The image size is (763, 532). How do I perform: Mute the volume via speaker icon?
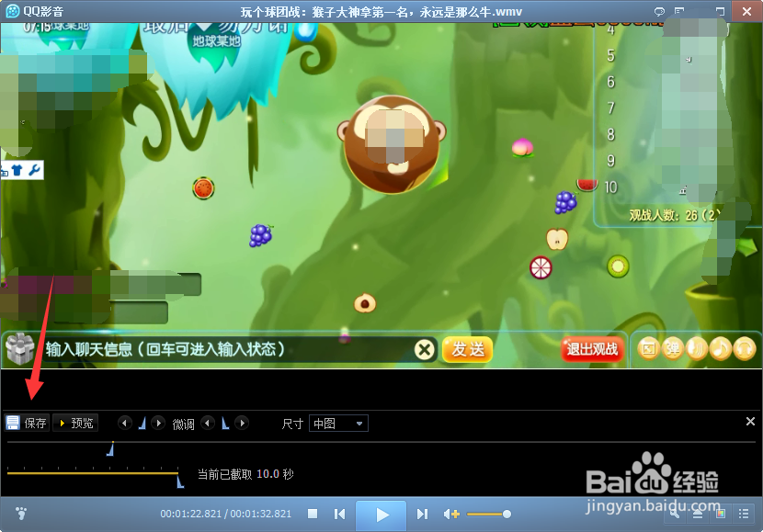click(451, 514)
